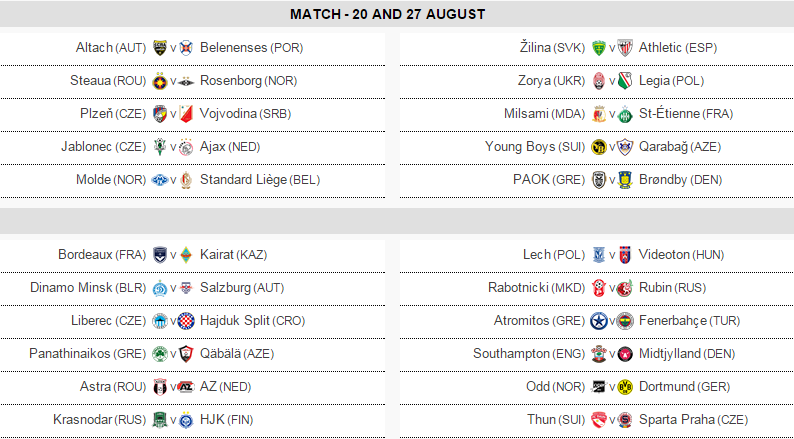Select the Krasnodar club badge
The width and height of the screenshot is (794, 439).
coord(160,420)
